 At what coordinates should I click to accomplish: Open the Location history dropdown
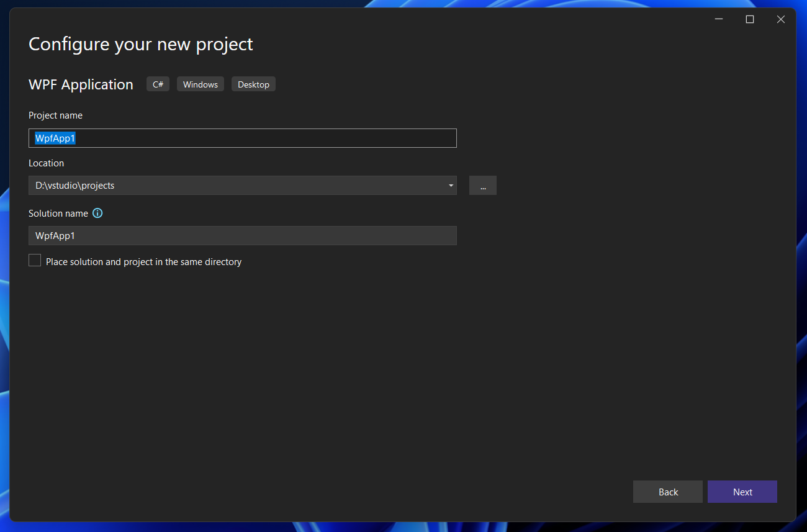[x=451, y=185]
